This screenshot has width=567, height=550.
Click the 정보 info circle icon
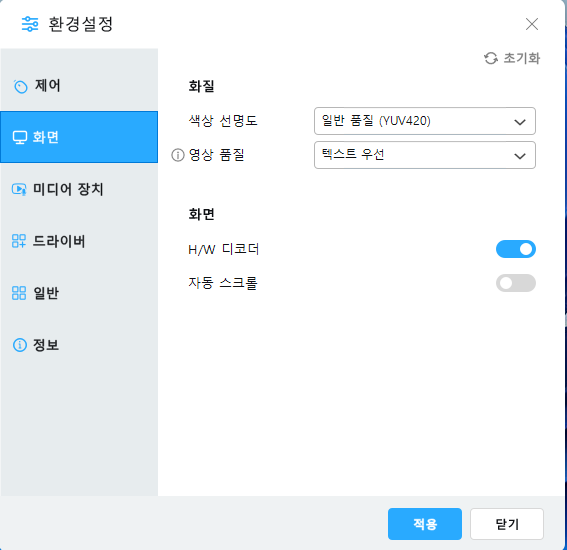[x=20, y=345]
